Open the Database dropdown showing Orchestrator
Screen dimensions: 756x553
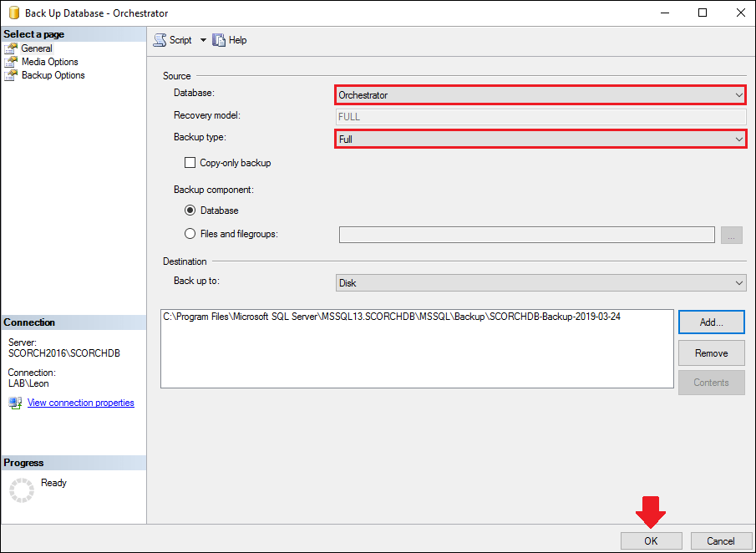pos(540,95)
